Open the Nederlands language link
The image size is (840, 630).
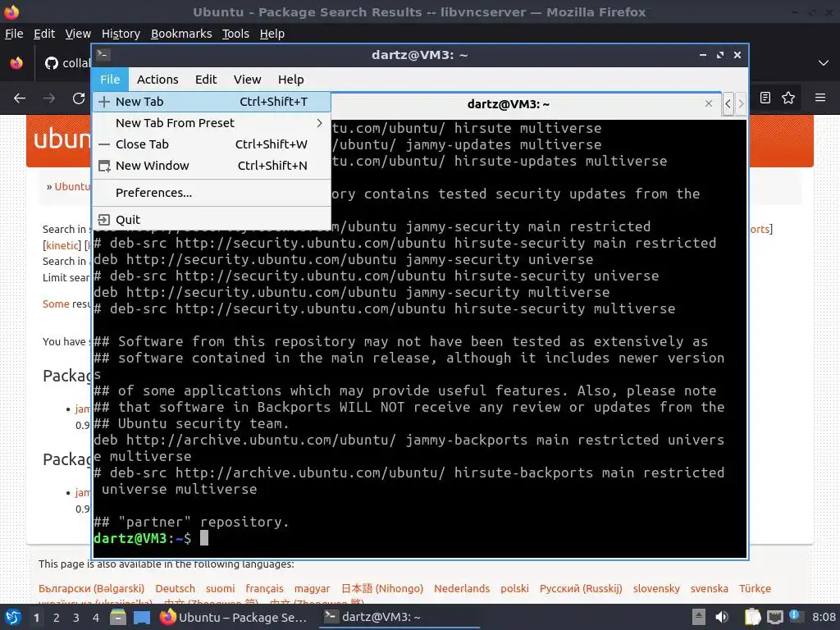tap(462, 589)
